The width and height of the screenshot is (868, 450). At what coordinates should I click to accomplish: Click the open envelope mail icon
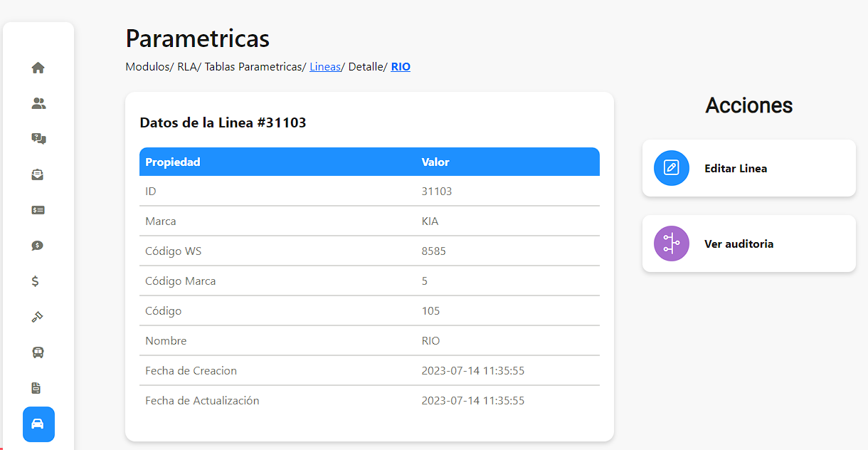click(x=38, y=174)
